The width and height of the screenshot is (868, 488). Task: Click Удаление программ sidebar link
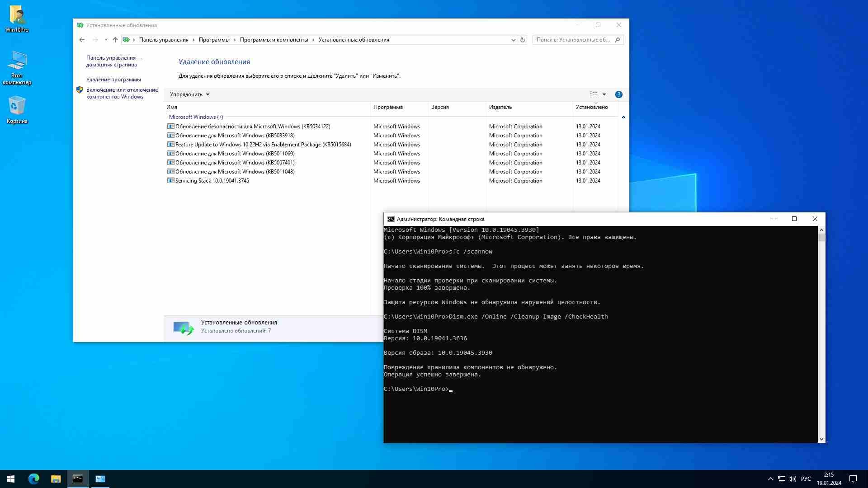(x=113, y=79)
